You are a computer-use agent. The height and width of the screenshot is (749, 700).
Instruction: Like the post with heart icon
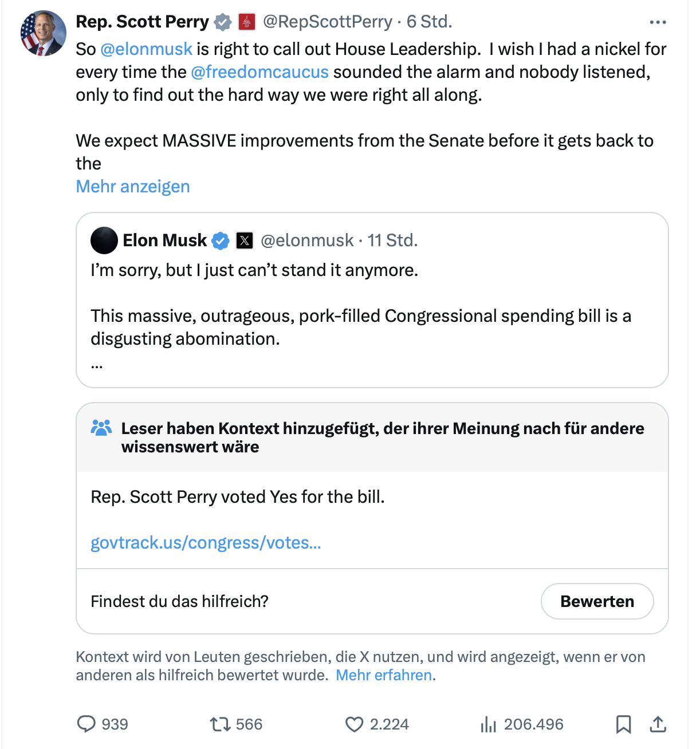point(354,724)
